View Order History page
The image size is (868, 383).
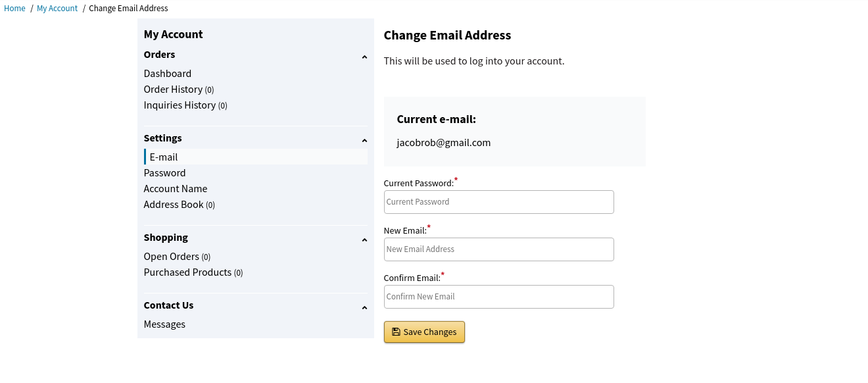(173, 89)
